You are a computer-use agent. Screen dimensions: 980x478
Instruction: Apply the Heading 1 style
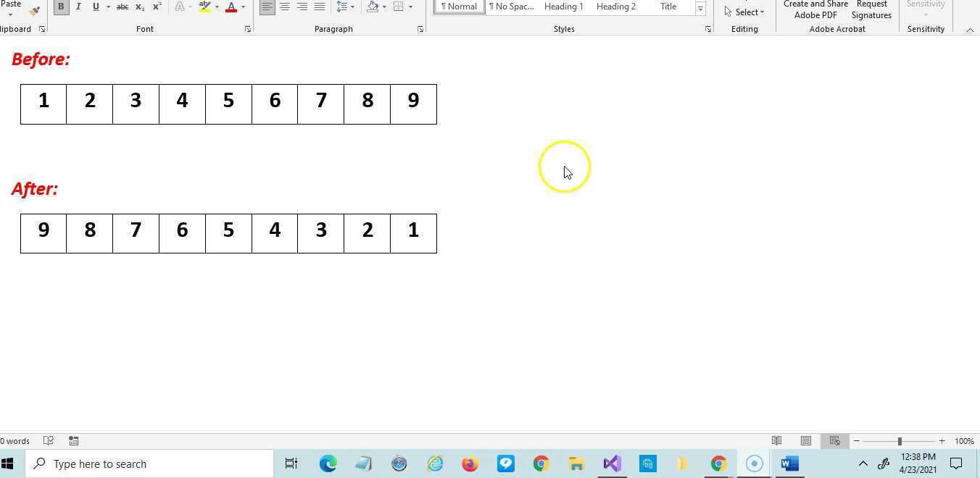[x=563, y=7]
